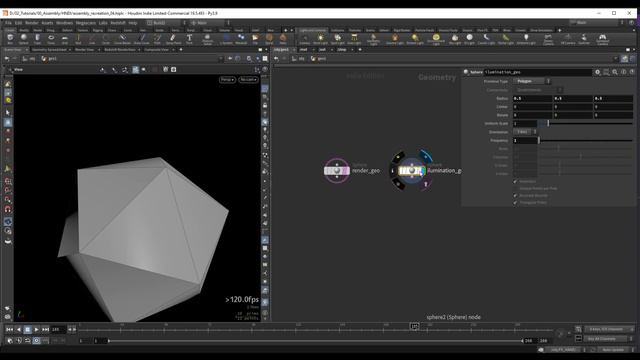Adjust the Frequency slider
640x360 pixels.
(586, 140)
